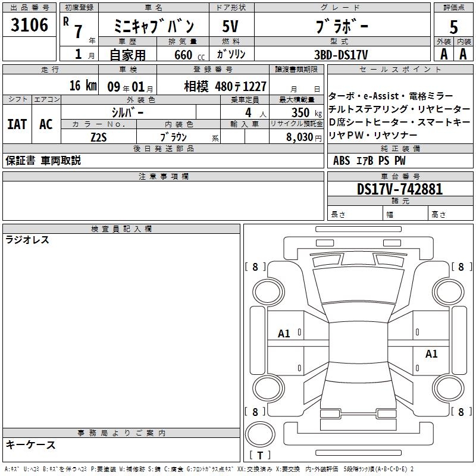476x476 pixels.
Task: Click the A1 scratch mark on left door
Action: 284,334
